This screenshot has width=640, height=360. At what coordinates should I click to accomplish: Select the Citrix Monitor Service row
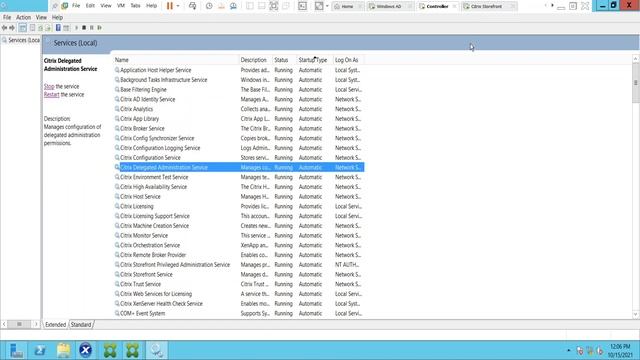click(239, 236)
